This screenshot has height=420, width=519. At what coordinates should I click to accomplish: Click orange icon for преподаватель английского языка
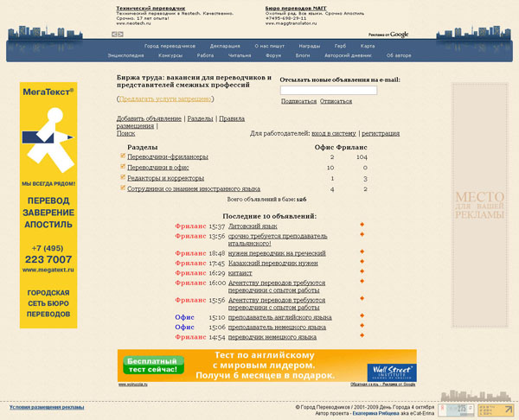pos(362,315)
